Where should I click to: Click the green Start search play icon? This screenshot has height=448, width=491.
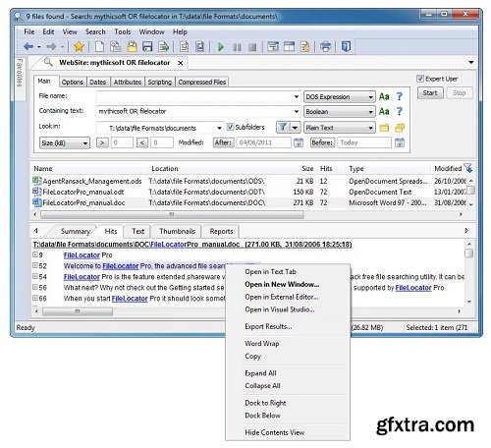click(221, 47)
